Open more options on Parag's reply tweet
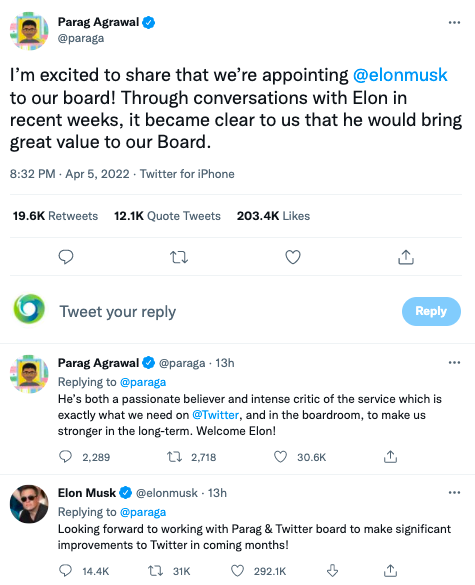The height and width of the screenshot is (585, 475). point(454,363)
